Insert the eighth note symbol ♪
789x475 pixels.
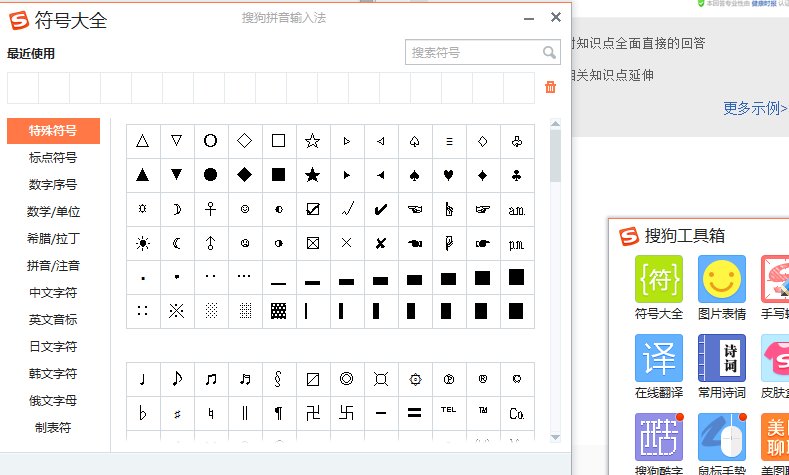pyautogui.click(x=177, y=379)
